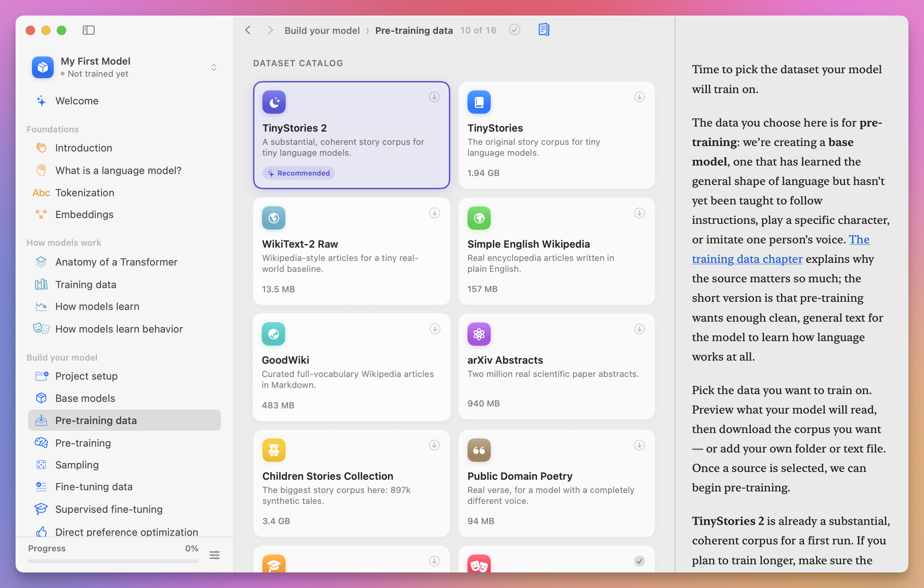Download the WikiText-2 Raw dataset

(435, 213)
